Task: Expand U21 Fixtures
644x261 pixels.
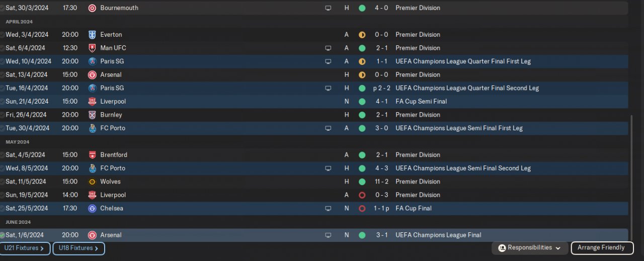Action: pos(24,248)
